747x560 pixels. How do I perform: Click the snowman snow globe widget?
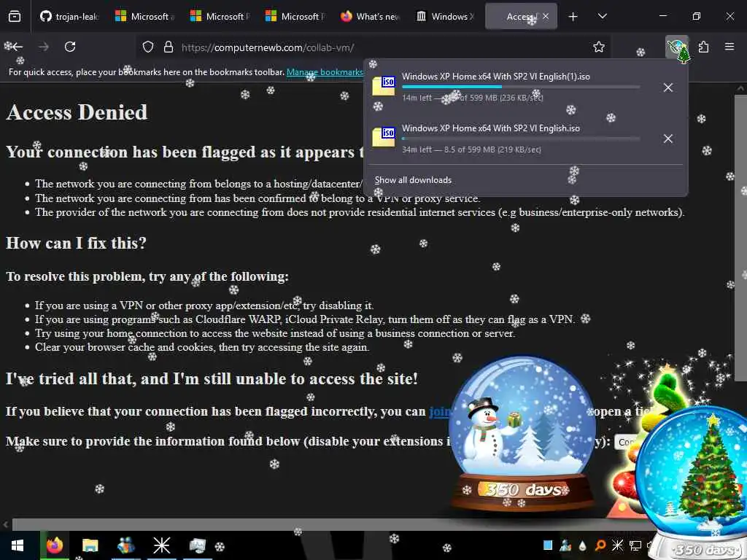522,432
